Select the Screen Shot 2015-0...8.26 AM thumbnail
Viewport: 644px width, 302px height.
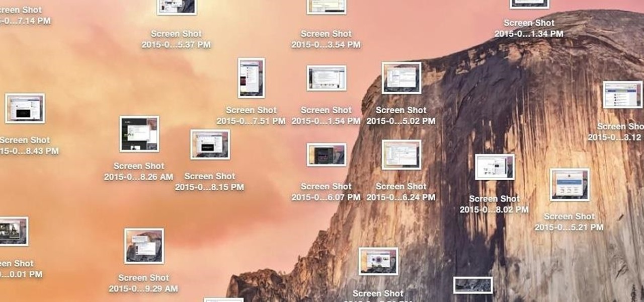pyautogui.click(x=139, y=134)
